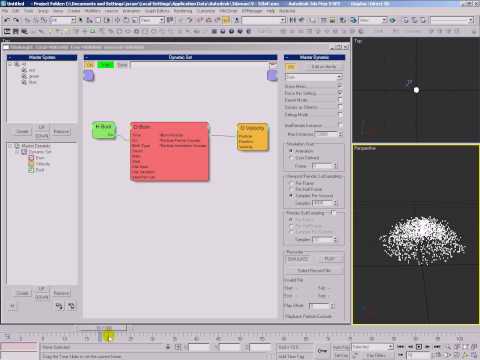Toggle the Expert Mode checkbox

[340, 100]
